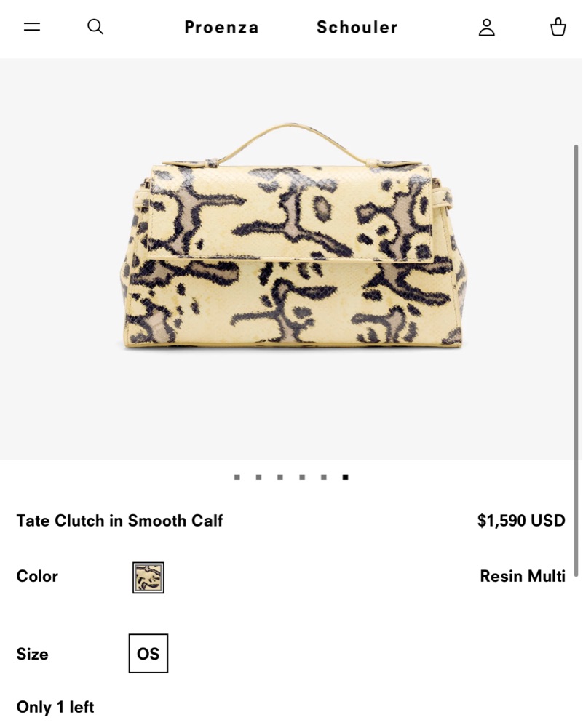
Task: Click the Schouler logo word
Action: [357, 27]
